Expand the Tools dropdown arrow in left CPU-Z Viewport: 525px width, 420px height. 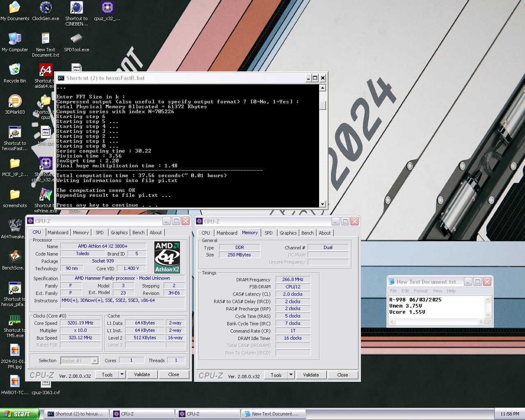tap(122, 374)
